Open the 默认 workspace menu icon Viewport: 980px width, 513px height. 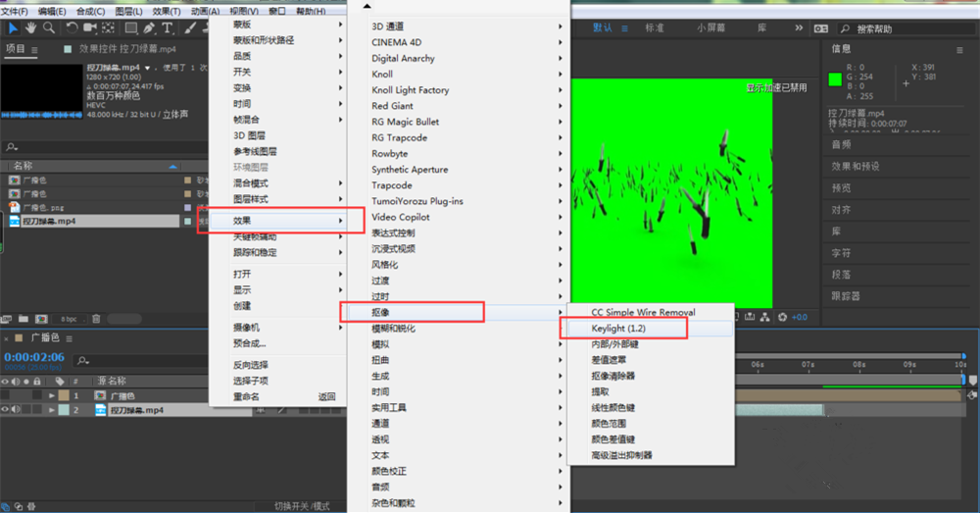pyautogui.click(x=624, y=28)
